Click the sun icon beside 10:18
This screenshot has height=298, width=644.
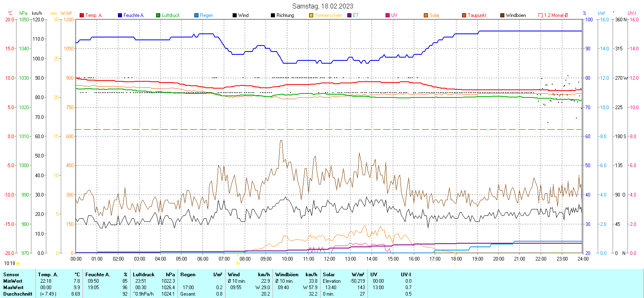(x=18, y=263)
